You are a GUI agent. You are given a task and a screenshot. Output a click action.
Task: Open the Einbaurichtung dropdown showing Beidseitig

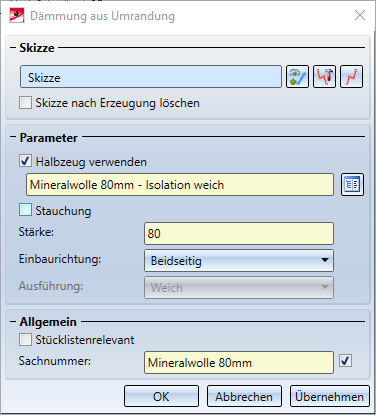click(x=239, y=261)
